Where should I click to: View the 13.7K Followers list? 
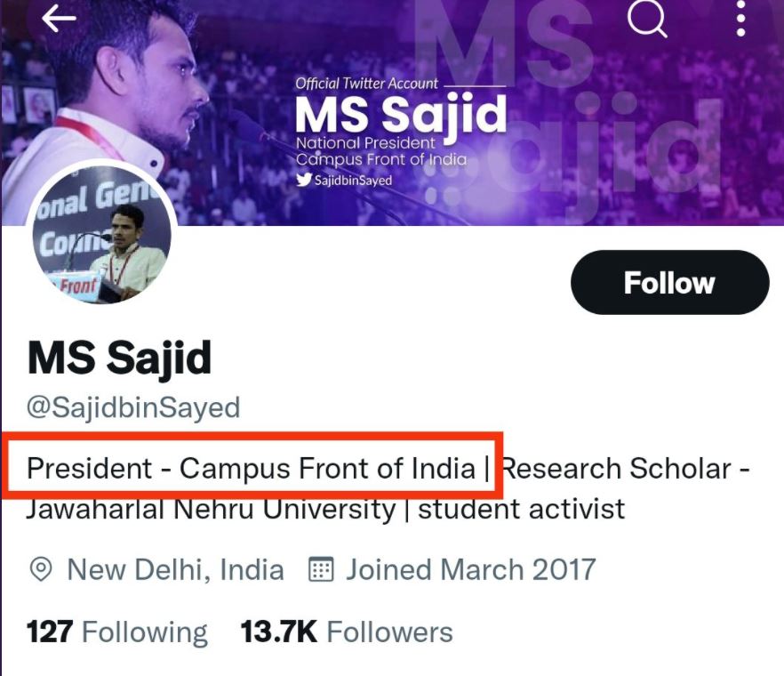(x=347, y=632)
